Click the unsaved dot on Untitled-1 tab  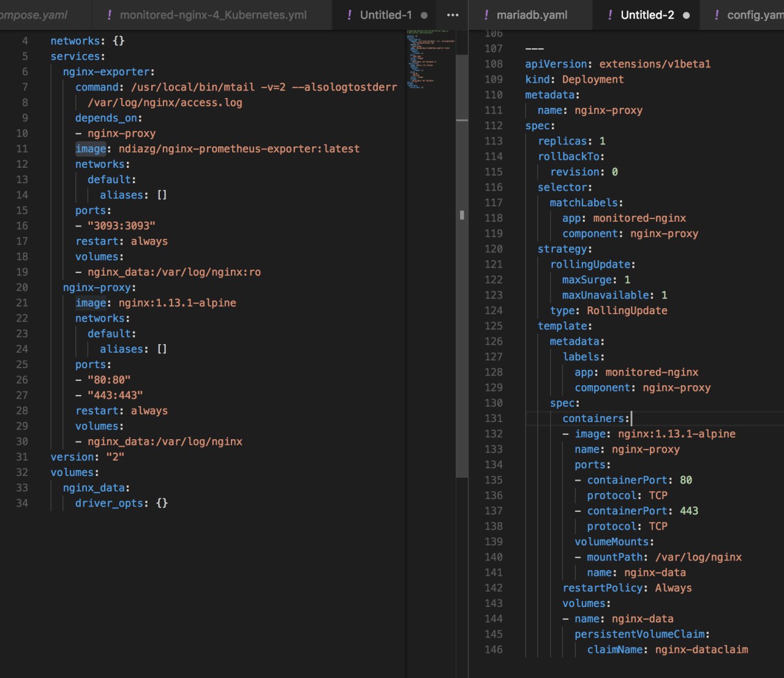pos(424,15)
